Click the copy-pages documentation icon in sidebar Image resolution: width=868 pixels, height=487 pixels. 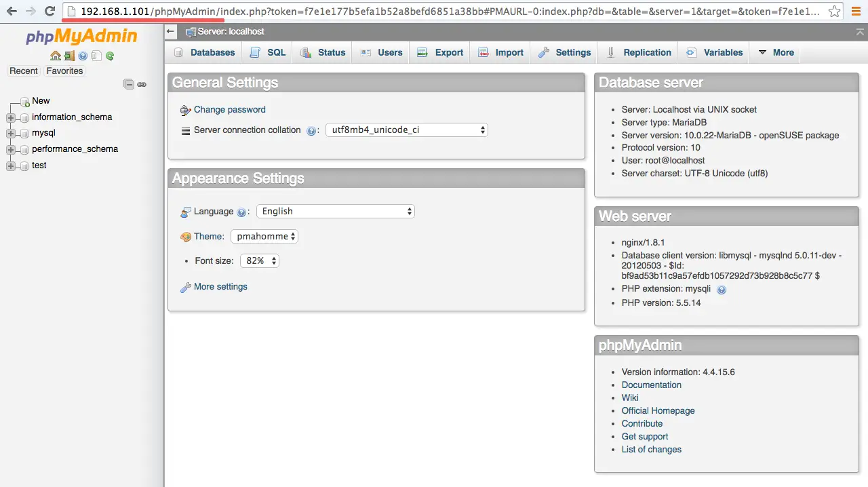[x=96, y=56]
